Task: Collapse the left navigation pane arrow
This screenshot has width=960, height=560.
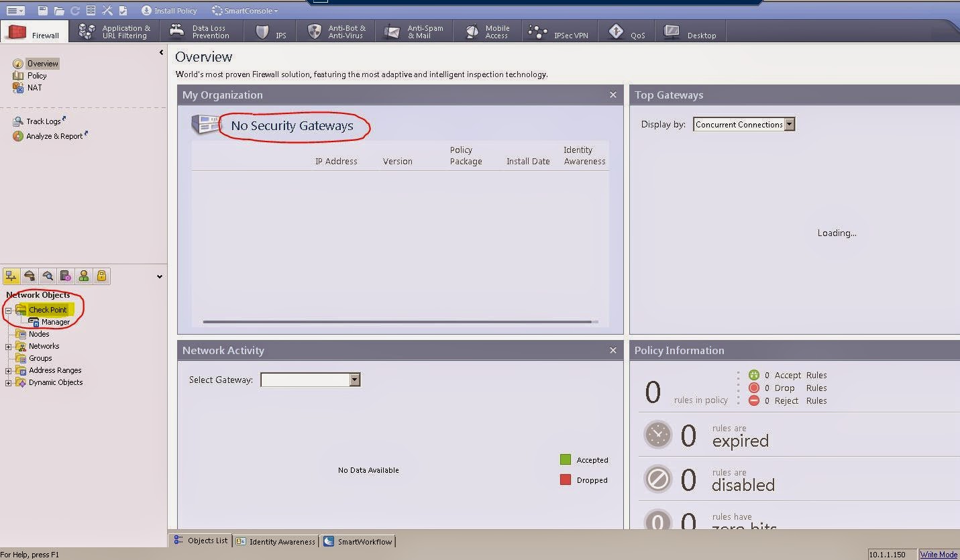Action: [161, 52]
